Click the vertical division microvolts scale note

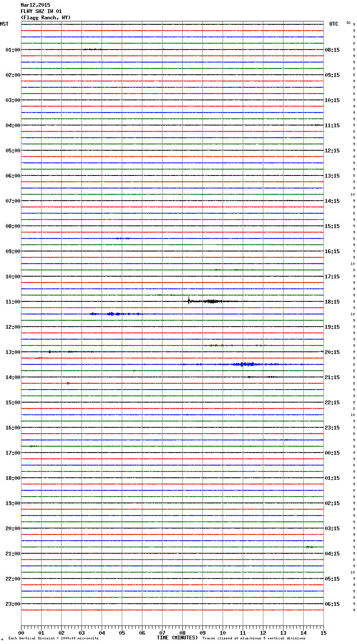pos(53,639)
